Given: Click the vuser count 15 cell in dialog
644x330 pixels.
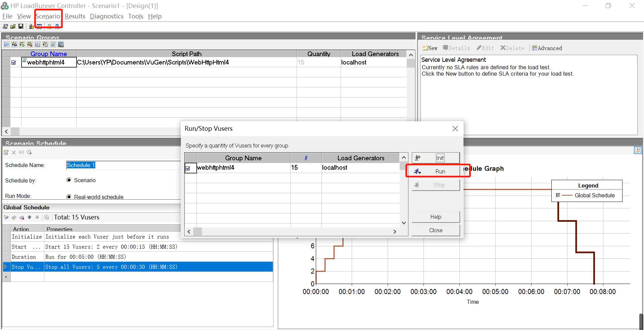Looking at the screenshot, I should (306, 168).
